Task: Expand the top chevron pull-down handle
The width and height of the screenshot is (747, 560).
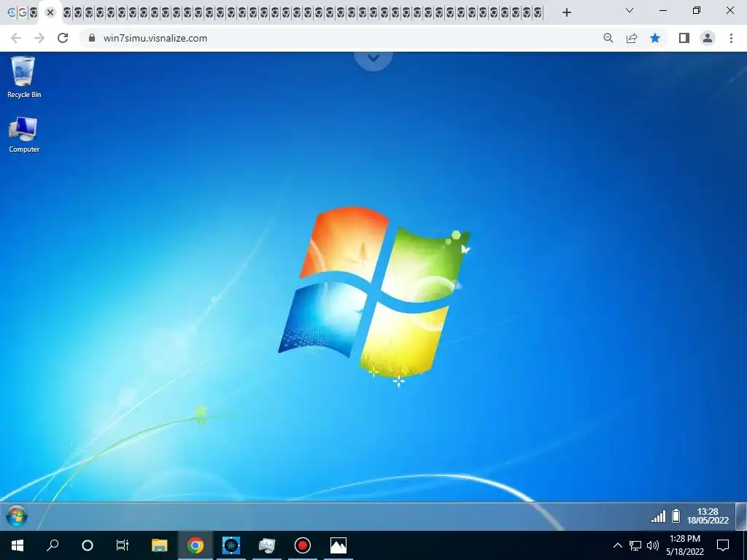Action: click(x=373, y=59)
